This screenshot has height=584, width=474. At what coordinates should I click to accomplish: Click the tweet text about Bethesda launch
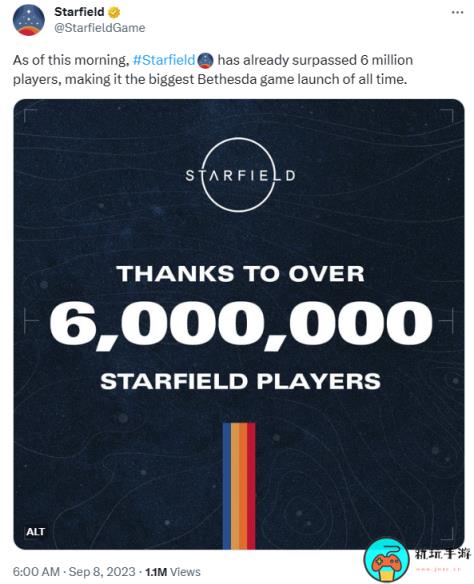pyautogui.click(x=213, y=70)
